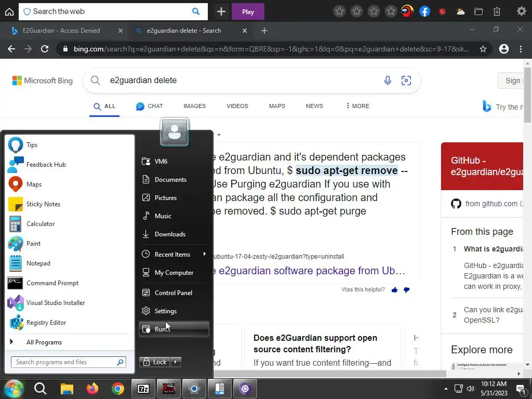Open File Explorer from taskbar
This screenshot has width=532, height=399.
click(67, 389)
